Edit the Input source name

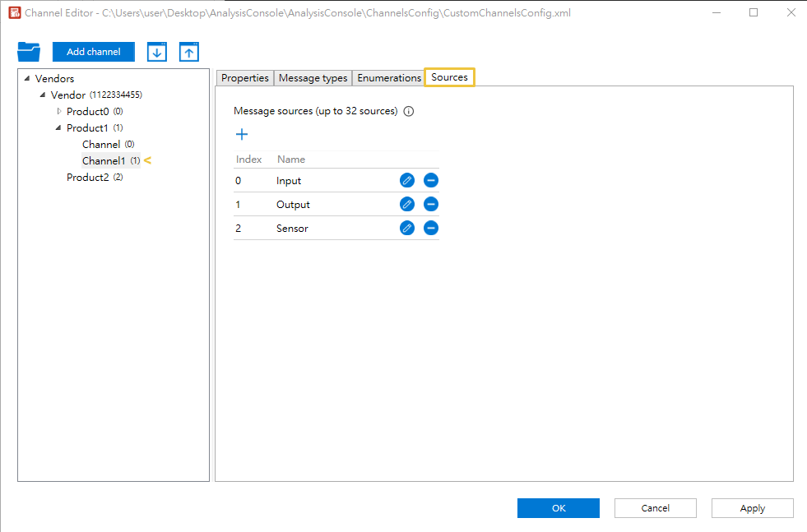point(407,181)
